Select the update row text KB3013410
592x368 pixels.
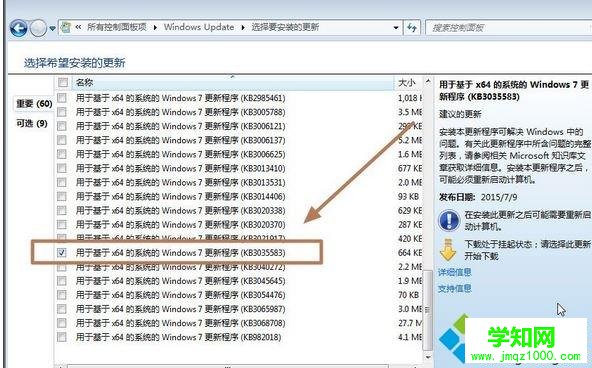180,168
